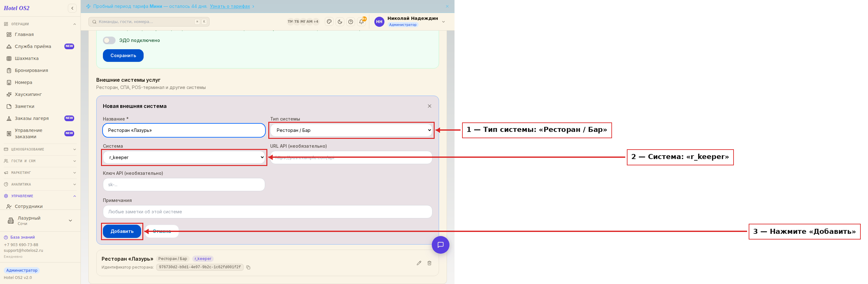Open the База знаний link
The width and height of the screenshot is (868, 284).
(23, 238)
